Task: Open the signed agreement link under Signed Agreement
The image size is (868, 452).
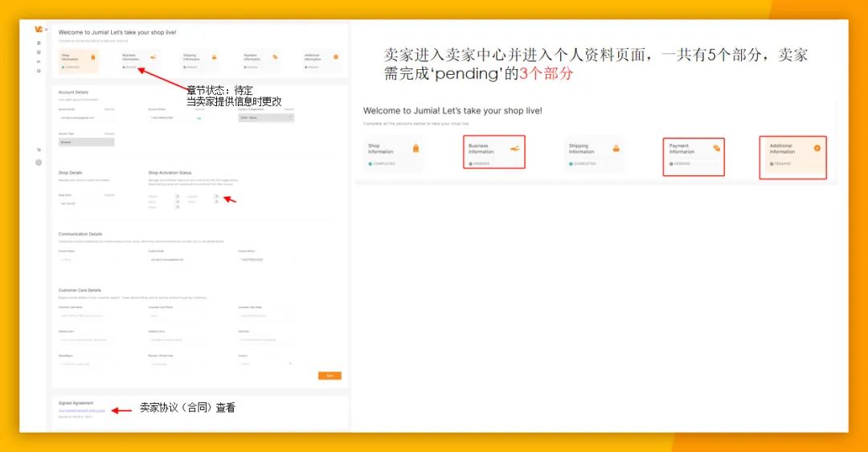Action: 82,410
